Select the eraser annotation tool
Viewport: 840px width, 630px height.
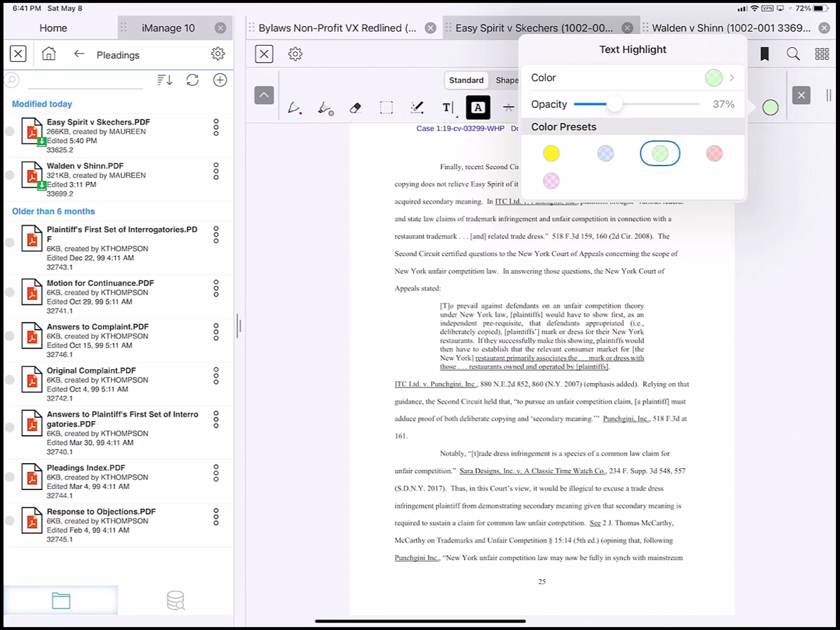356,108
